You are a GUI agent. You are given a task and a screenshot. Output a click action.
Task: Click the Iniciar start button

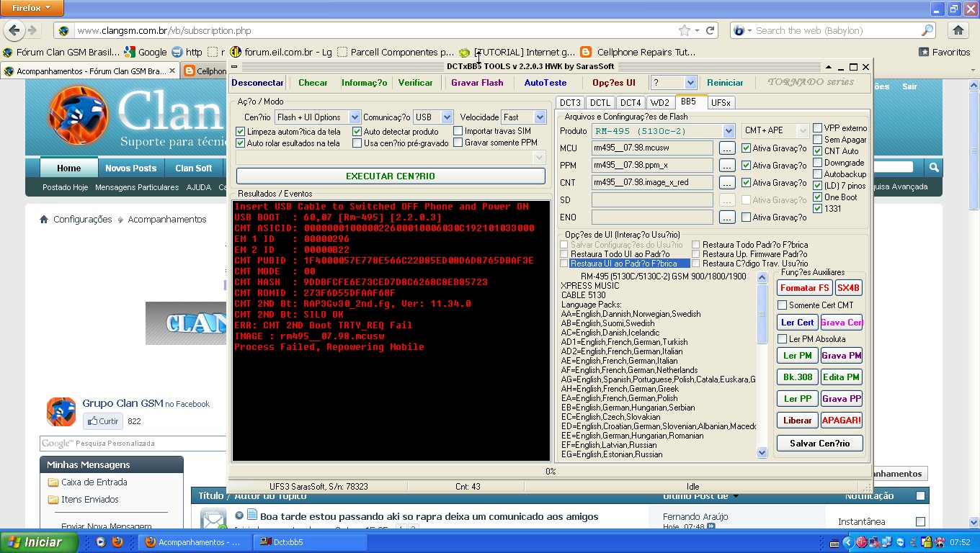click(x=39, y=542)
